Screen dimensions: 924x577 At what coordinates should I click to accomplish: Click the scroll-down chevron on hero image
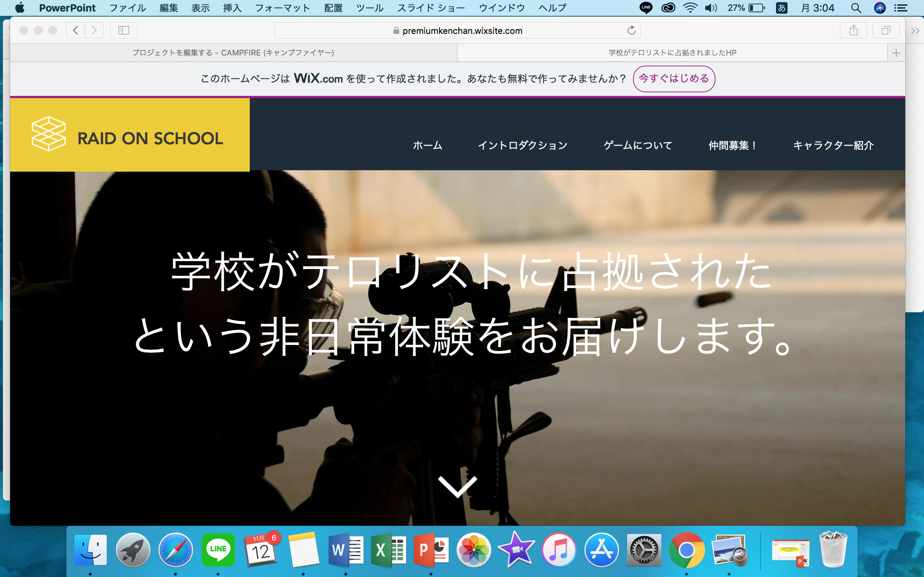click(x=457, y=486)
